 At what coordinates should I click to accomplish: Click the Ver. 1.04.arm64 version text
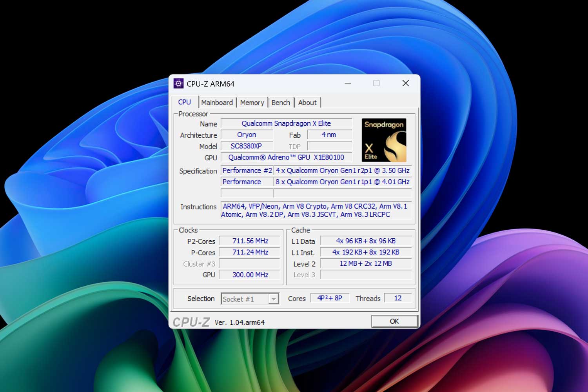point(240,323)
